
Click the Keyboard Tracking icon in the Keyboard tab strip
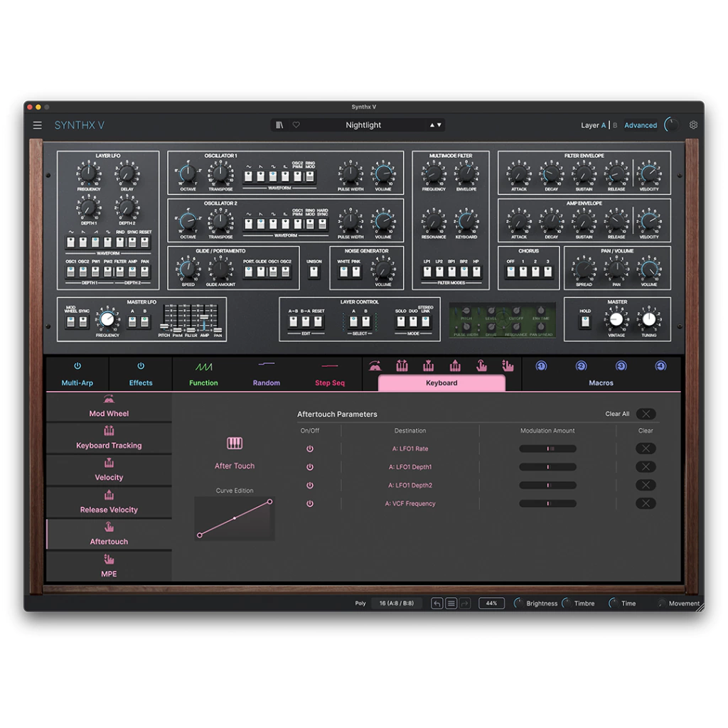(x=402, y=366)
